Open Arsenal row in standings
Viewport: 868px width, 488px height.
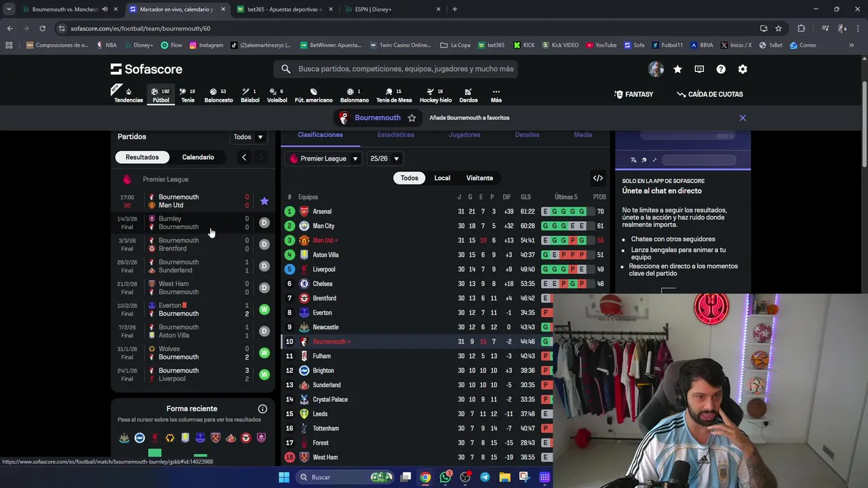pyautogui.click(x=444, y=211)
